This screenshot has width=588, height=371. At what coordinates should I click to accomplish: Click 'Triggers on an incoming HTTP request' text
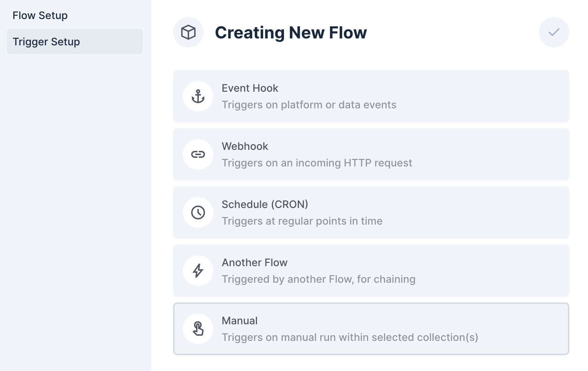click(x=317, y=163)
